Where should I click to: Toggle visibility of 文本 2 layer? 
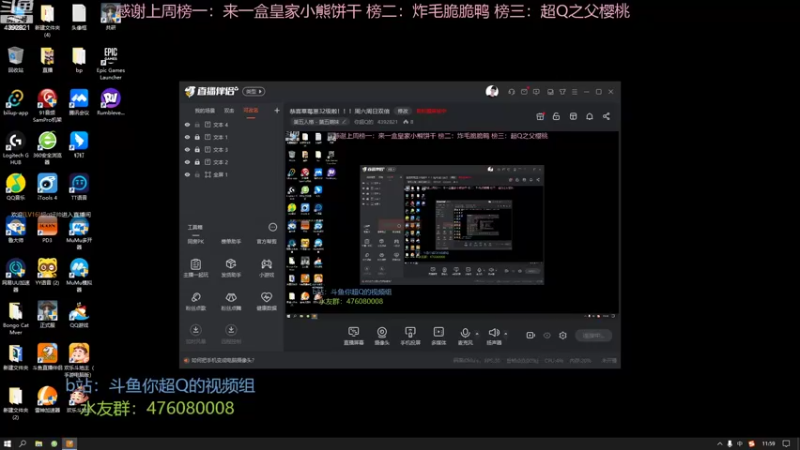coord(187,162)
